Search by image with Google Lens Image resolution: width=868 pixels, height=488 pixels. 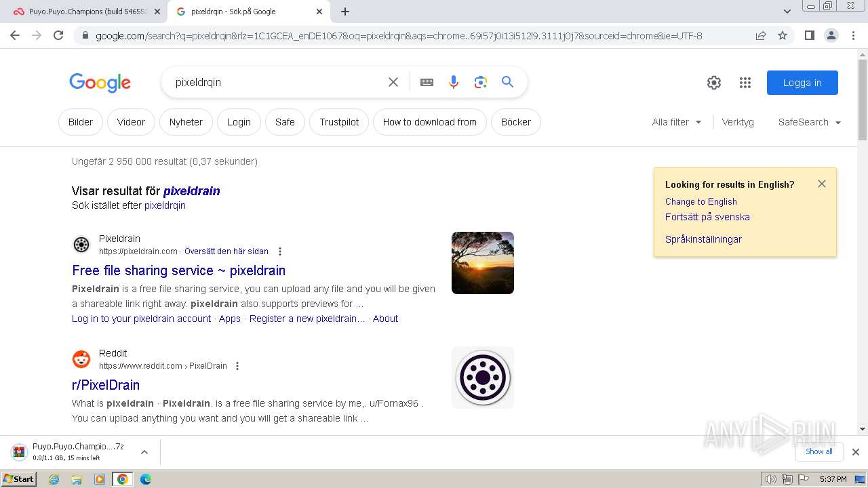click(481, 82)
